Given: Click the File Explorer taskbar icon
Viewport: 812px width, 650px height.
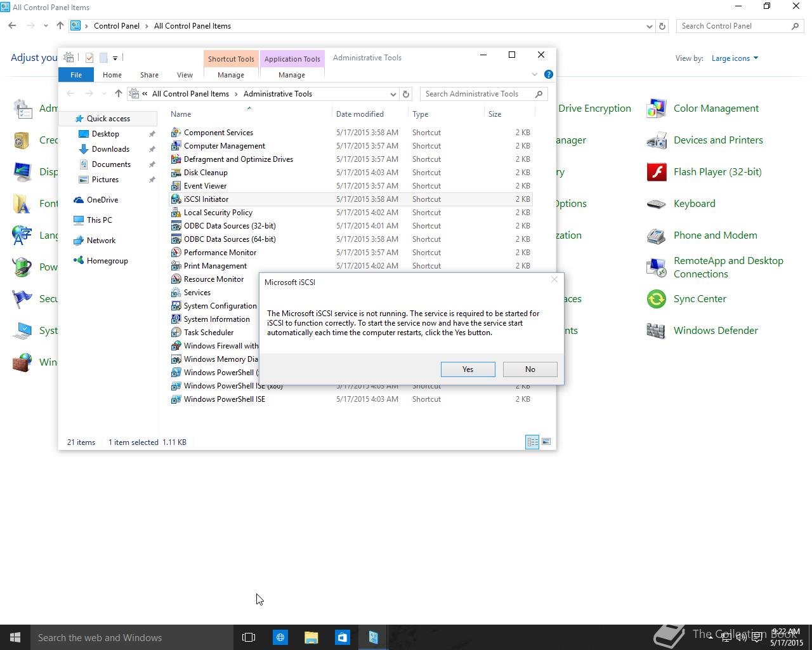Looking at the screenshot, I should [x=311, y=637].
